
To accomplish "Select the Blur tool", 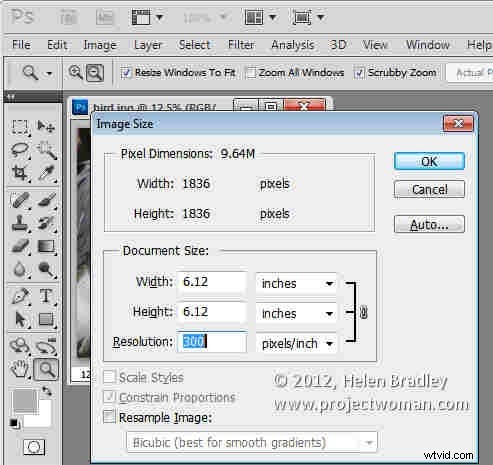I will 20,269.
